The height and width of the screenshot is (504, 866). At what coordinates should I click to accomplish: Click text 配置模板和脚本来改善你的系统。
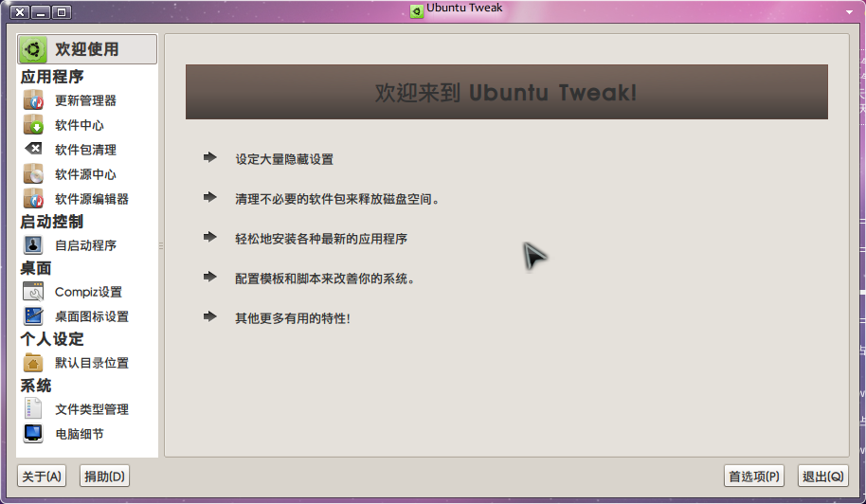click(x=325, y=279)
